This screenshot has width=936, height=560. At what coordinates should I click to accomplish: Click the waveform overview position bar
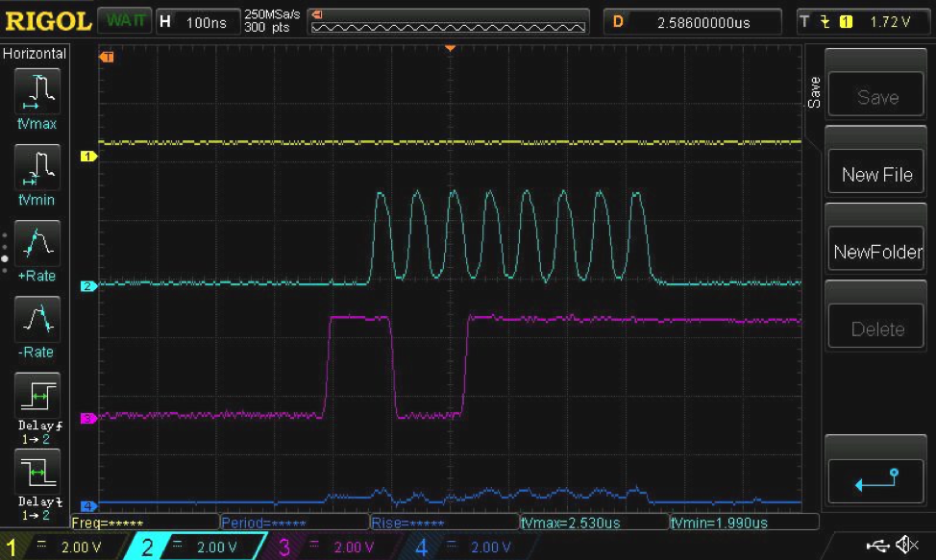tap(447, 21)
